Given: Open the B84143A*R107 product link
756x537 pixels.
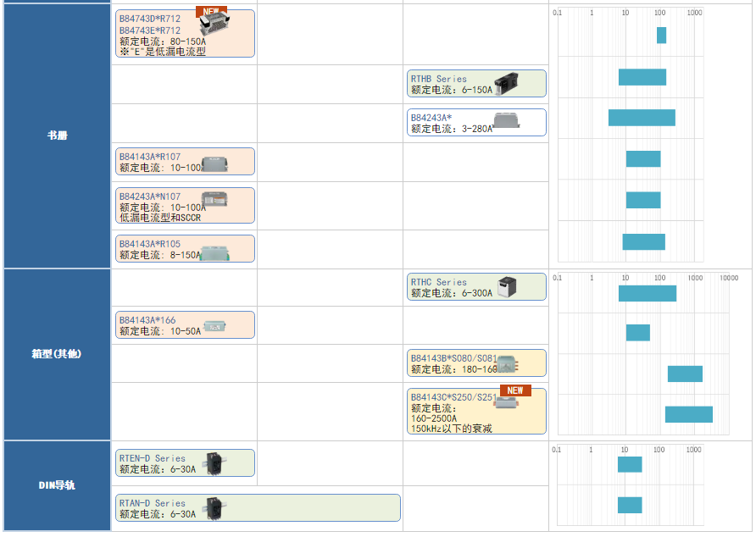Looking at the screenshot, I should coord(149,157).
